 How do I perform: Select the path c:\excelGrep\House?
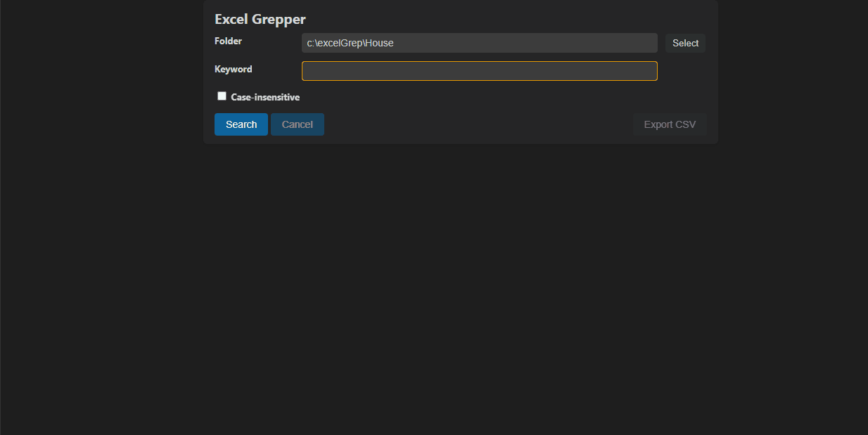coord(479,43)
